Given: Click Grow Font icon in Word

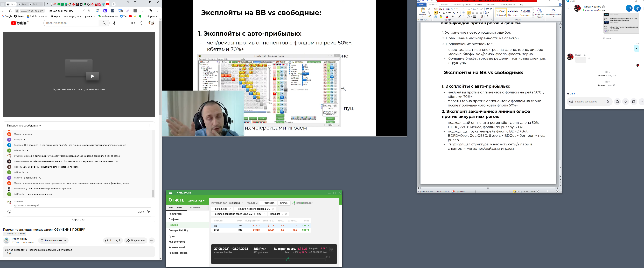Looking at the screenshot, I should click(459, 17).
